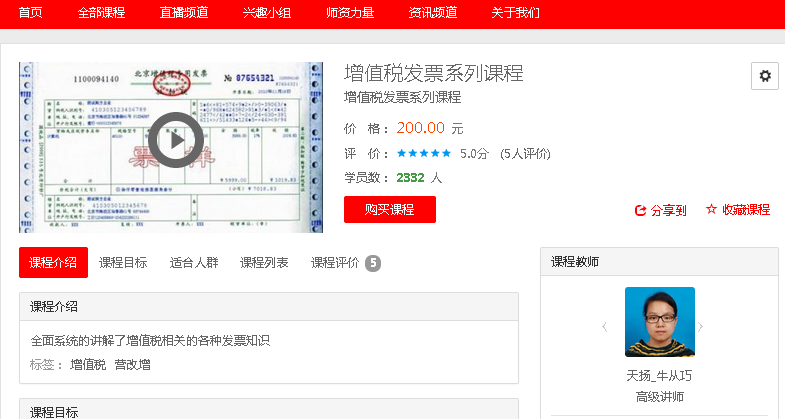
Task: Switch to the 适合人群 tab
Action: coord(194,263)
